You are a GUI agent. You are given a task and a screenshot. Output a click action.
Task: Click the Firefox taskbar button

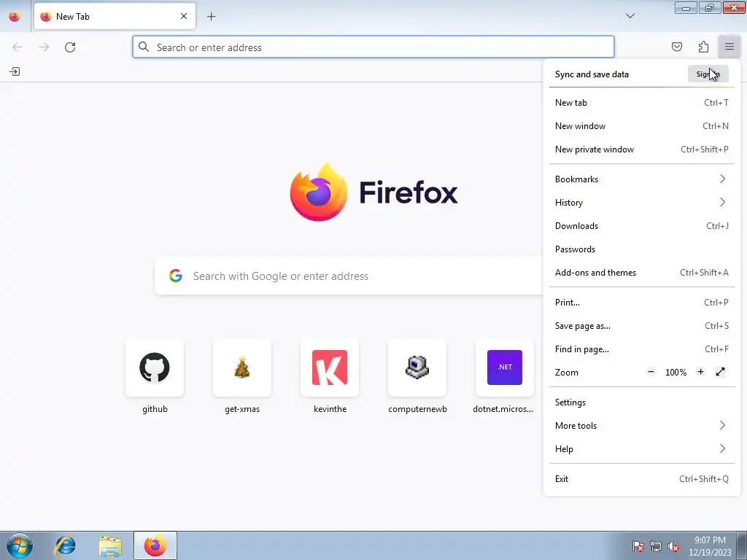coord(155,545)
